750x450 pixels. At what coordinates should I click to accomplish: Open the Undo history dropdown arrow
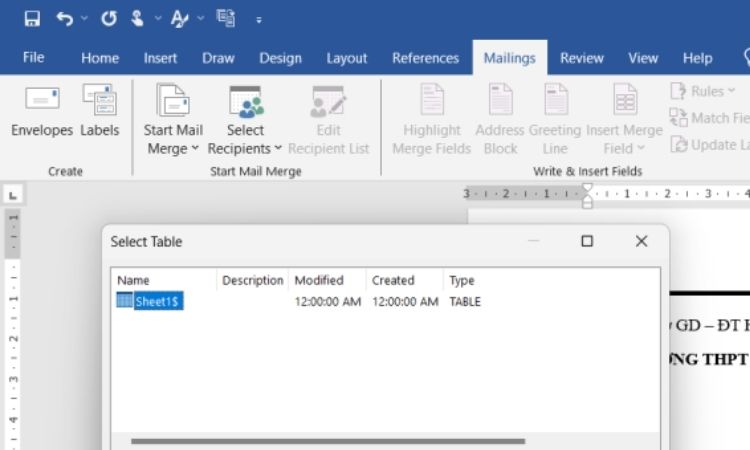click(x=84, y=19)
